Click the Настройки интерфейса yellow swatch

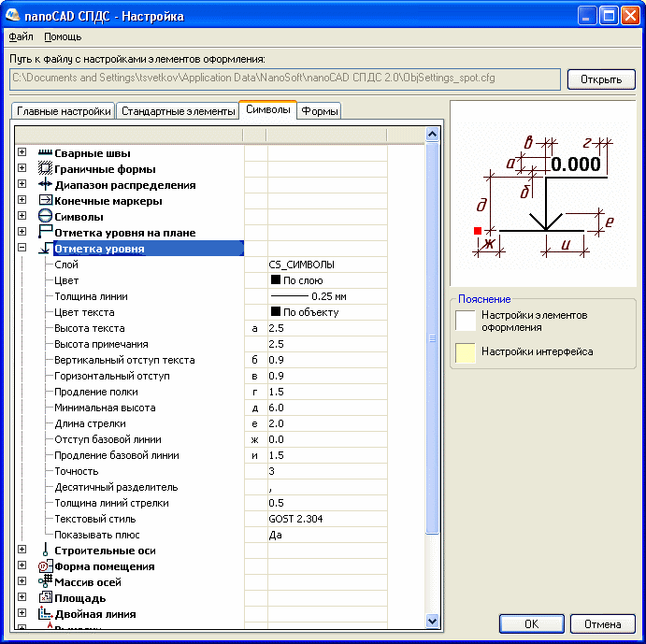click(x=466, y=352)
